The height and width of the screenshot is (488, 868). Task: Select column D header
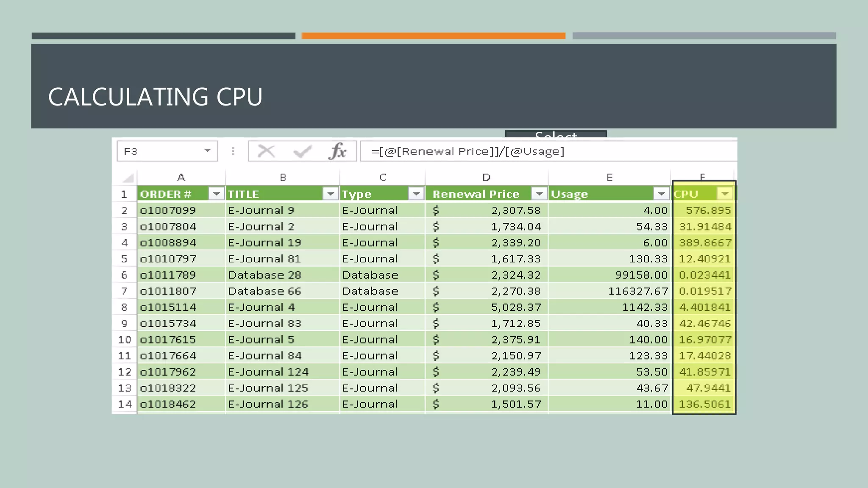click(x=487, y=177)
